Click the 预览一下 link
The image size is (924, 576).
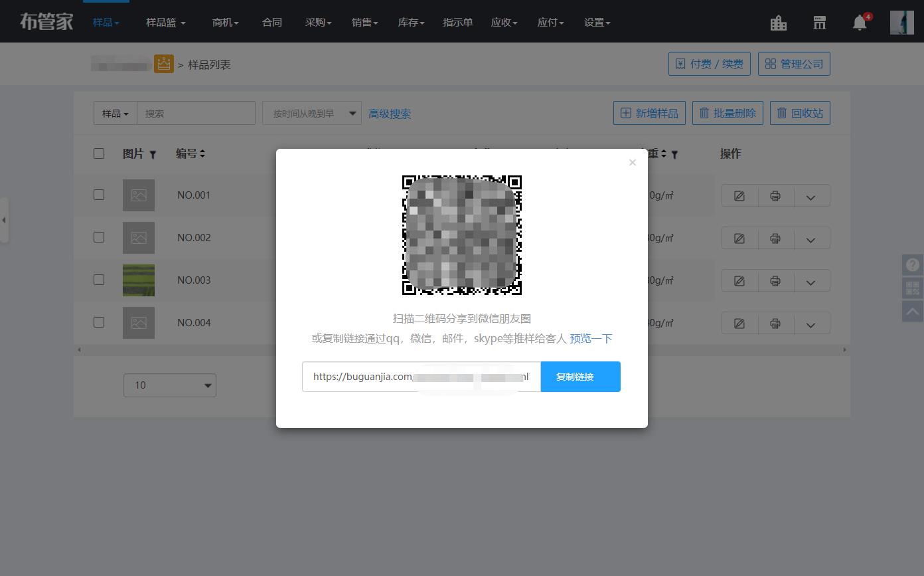click(591, 339)
